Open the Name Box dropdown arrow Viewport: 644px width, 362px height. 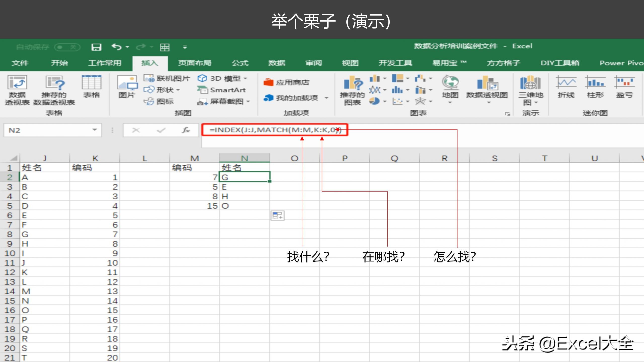pyautogui.click(x=95, y=130)
